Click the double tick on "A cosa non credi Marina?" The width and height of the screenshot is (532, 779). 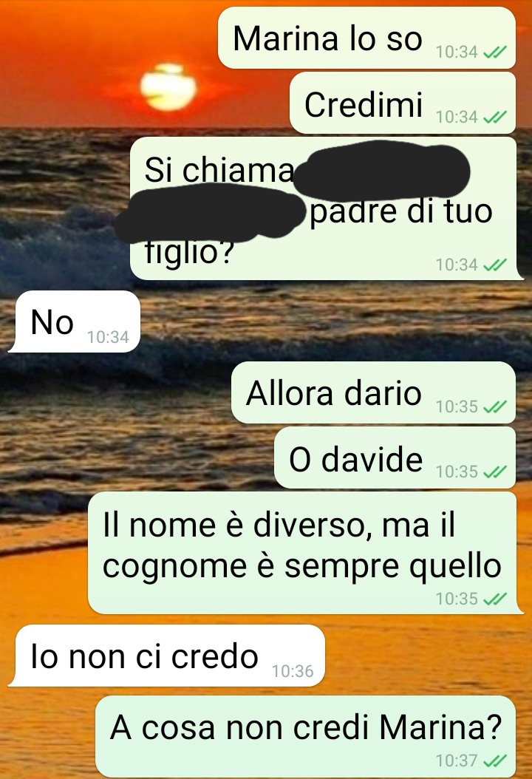(495, 760)
